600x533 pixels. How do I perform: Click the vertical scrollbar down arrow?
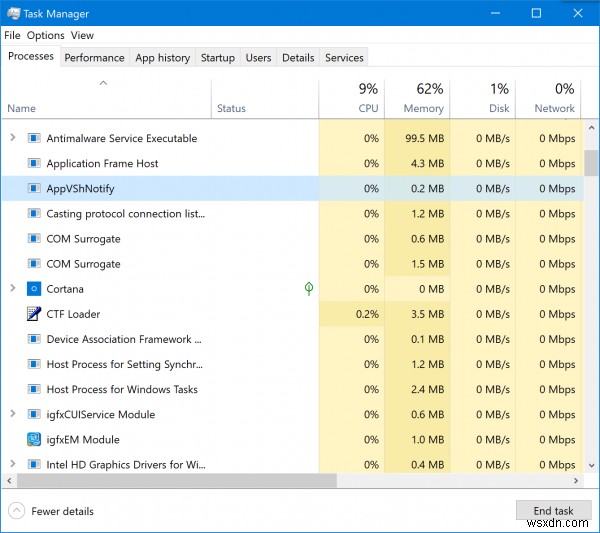(592, 465)
